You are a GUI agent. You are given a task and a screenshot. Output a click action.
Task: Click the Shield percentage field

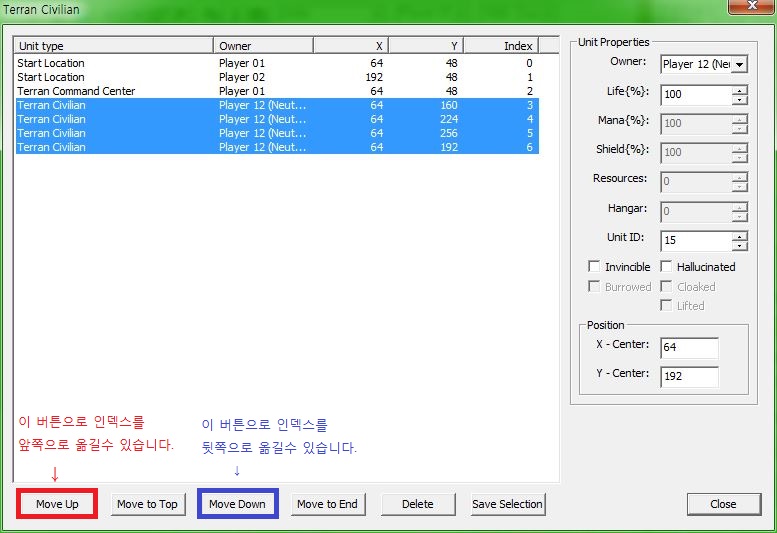696,153
